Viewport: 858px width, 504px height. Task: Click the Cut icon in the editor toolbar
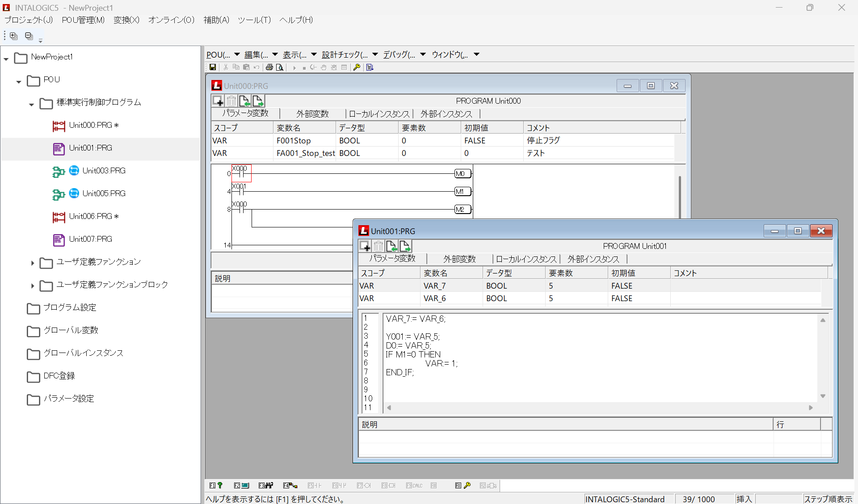(x=226, y=67)
